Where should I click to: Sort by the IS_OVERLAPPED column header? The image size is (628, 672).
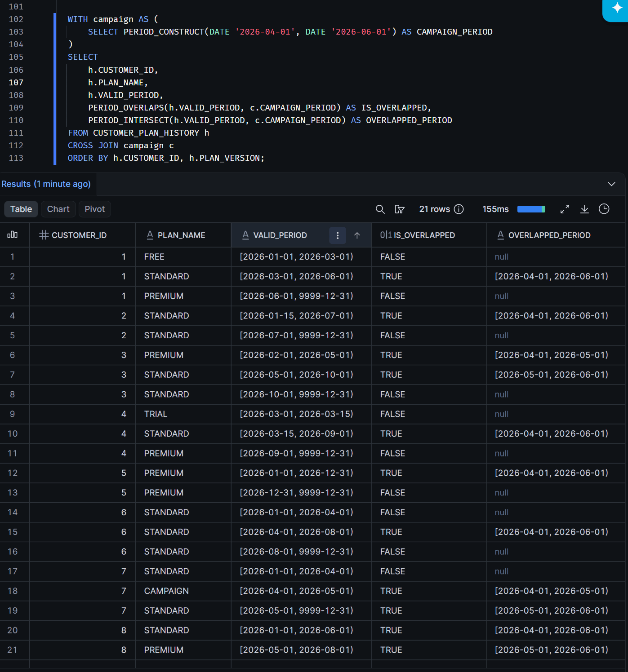click(x=424, y=235)
